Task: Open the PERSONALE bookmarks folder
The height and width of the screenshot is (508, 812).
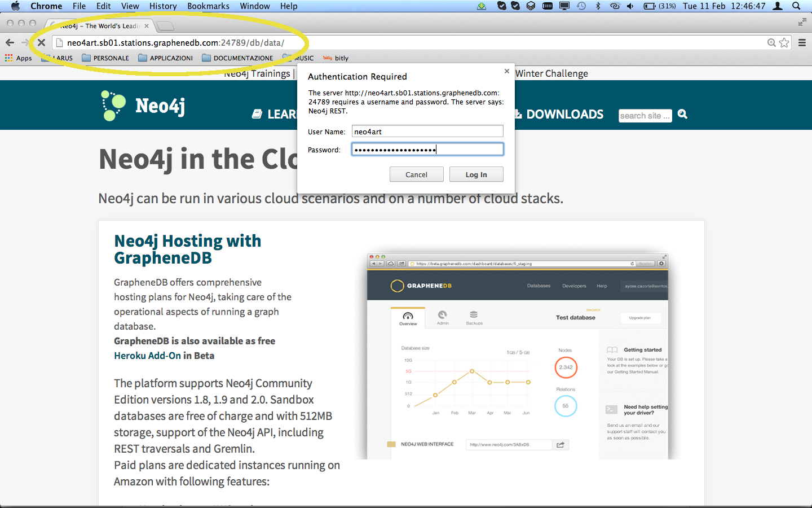Action: (105, 58)
